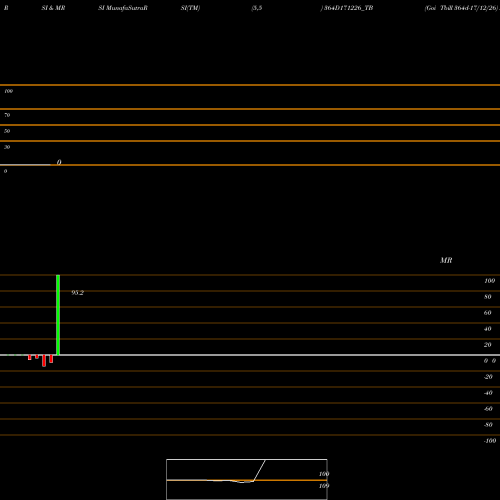
Task: Click the '30' level label in the RSI panel
Action: point(7,147)
